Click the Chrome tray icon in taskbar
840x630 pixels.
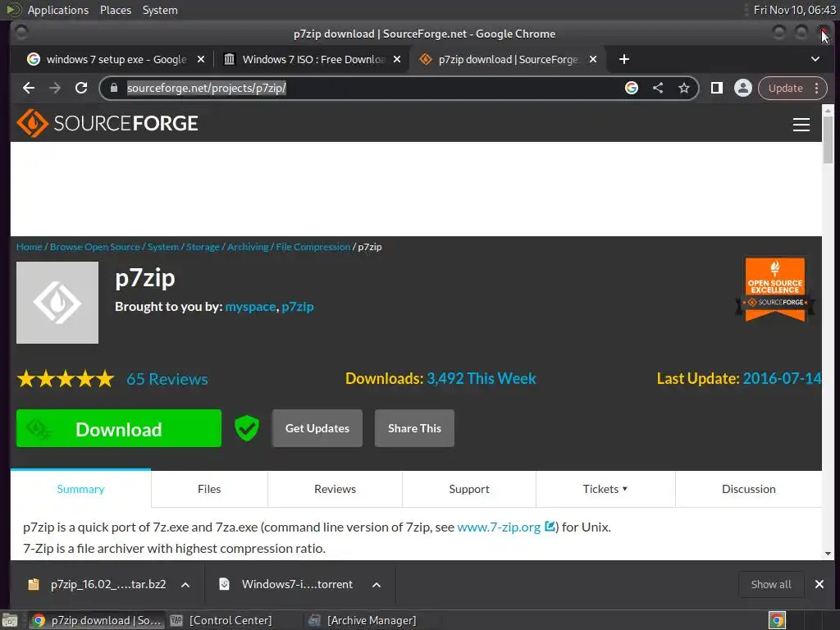[778, 620]
